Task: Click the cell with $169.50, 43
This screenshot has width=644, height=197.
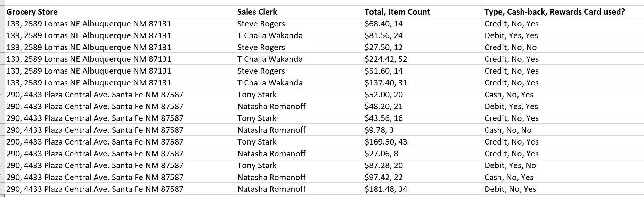Action: pyautogui.click(x=423, y=141)
